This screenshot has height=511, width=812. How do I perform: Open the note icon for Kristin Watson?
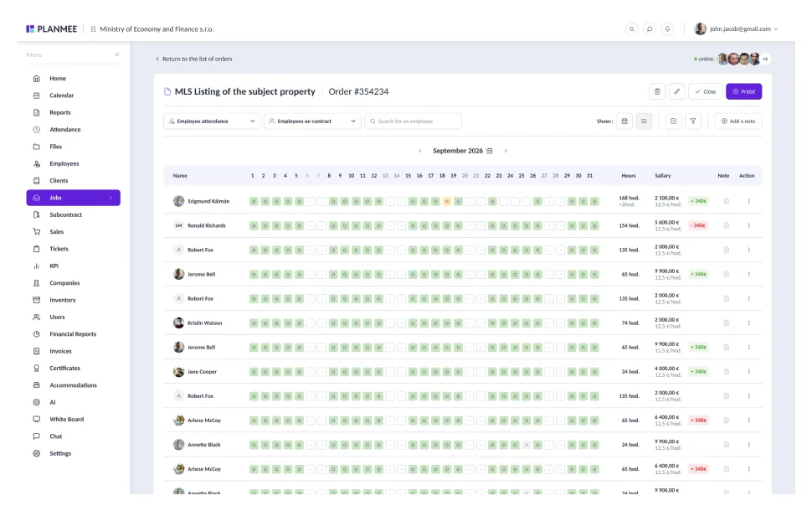[x=726, y=323]
